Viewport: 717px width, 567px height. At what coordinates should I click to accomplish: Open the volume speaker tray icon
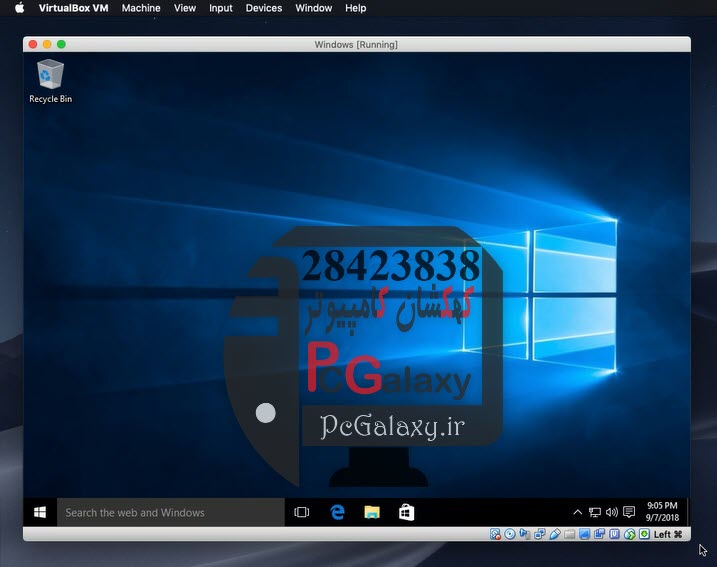pos(611,512)
